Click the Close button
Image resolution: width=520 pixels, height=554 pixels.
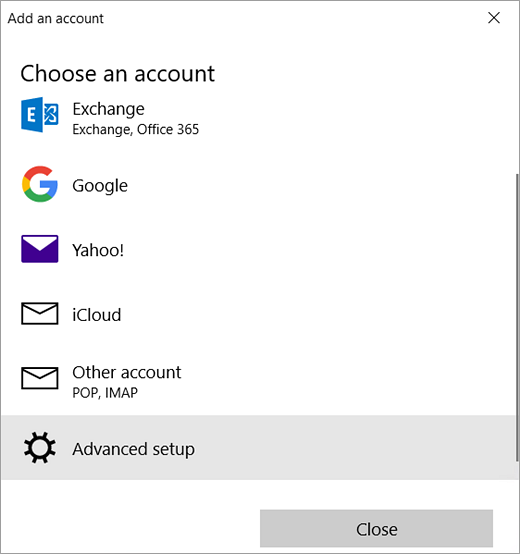tap(377, 529)
